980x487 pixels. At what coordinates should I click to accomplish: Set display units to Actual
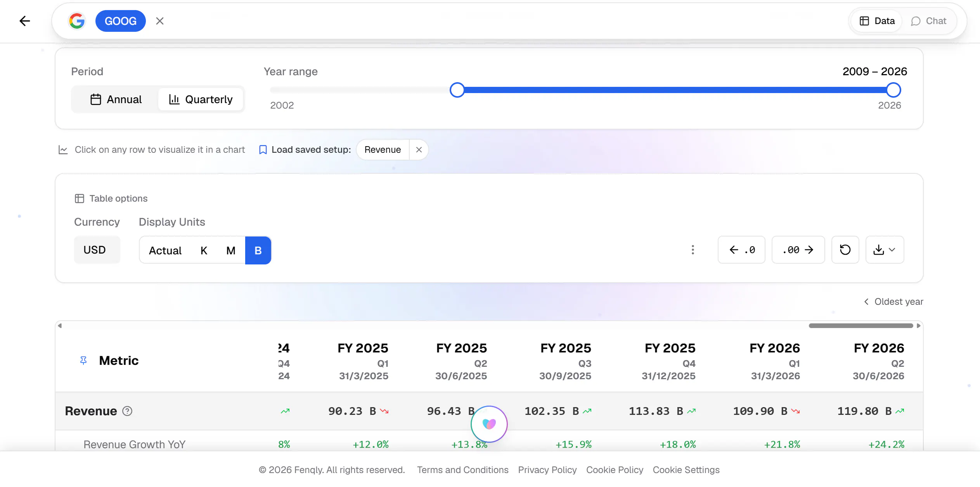[165, 250]
